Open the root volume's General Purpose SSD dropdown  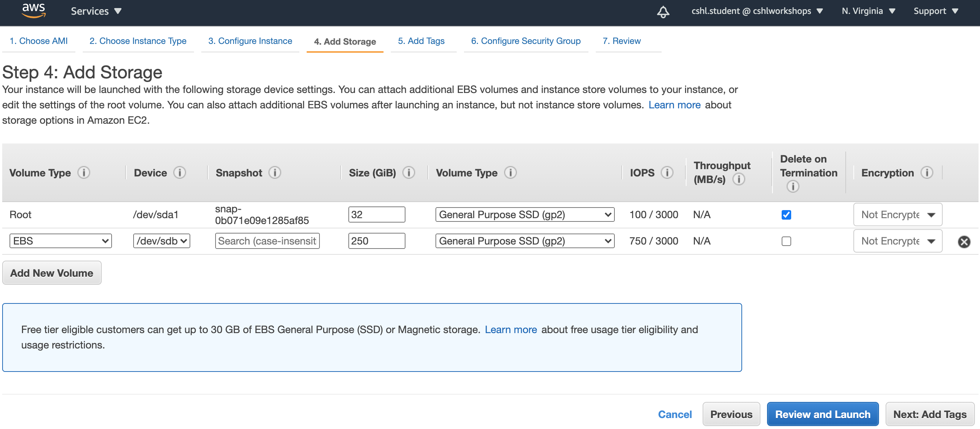point(525,214)
